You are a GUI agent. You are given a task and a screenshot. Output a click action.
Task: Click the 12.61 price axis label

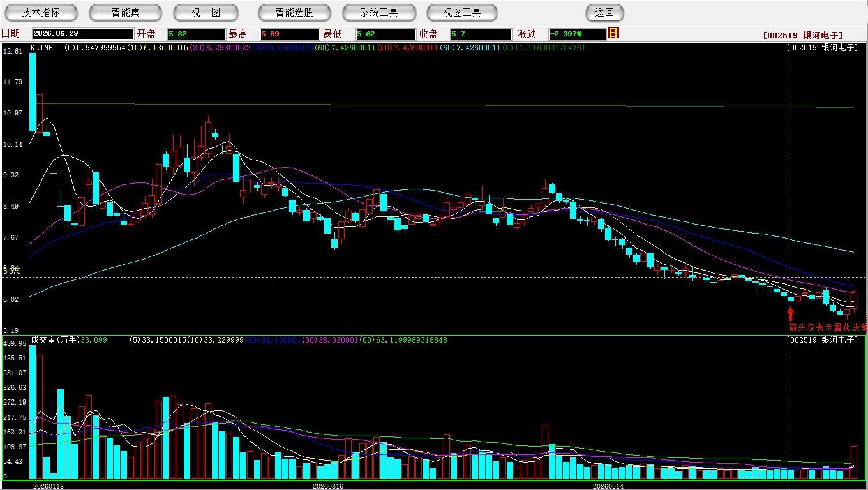coord(13,51)
